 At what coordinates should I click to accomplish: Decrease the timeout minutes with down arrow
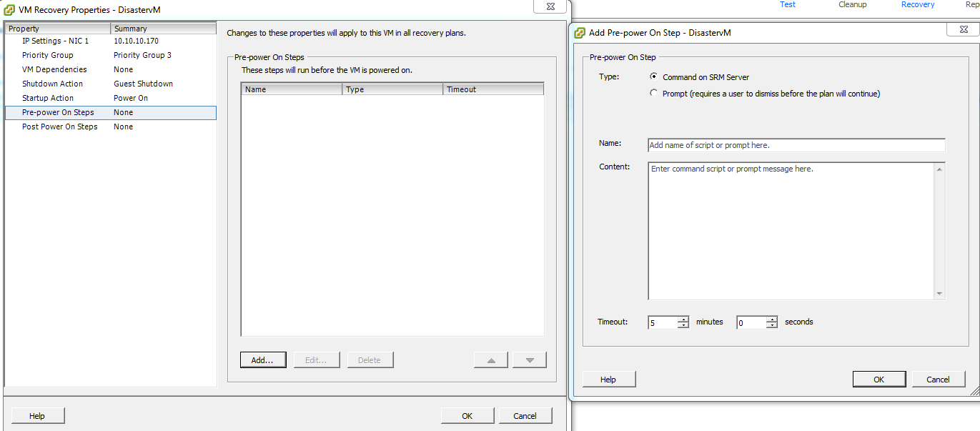[x=683, y=326]
